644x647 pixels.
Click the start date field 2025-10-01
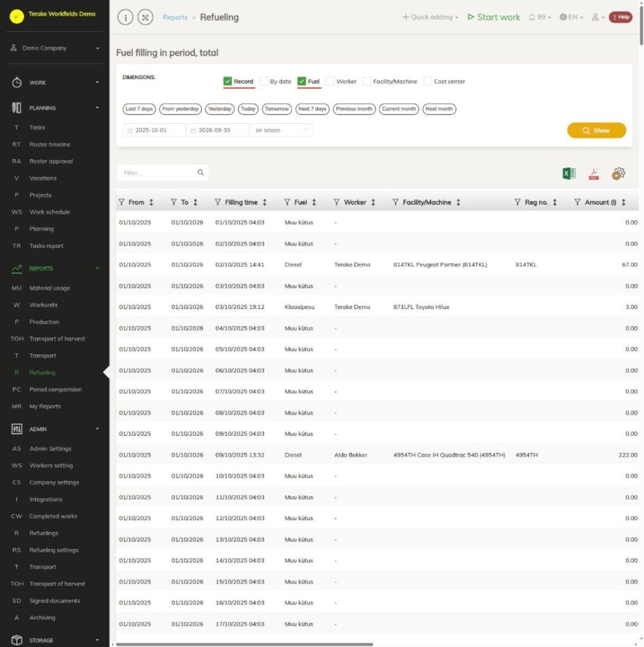154,130
